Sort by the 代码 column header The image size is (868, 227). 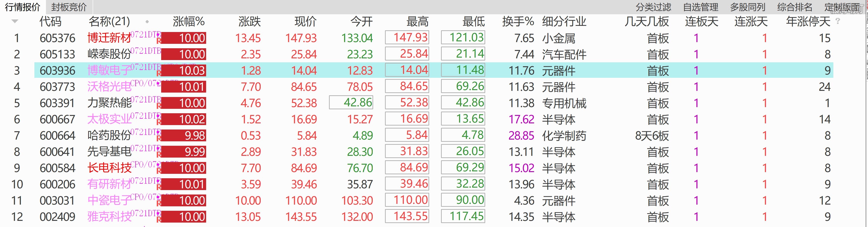coord(51,22)
